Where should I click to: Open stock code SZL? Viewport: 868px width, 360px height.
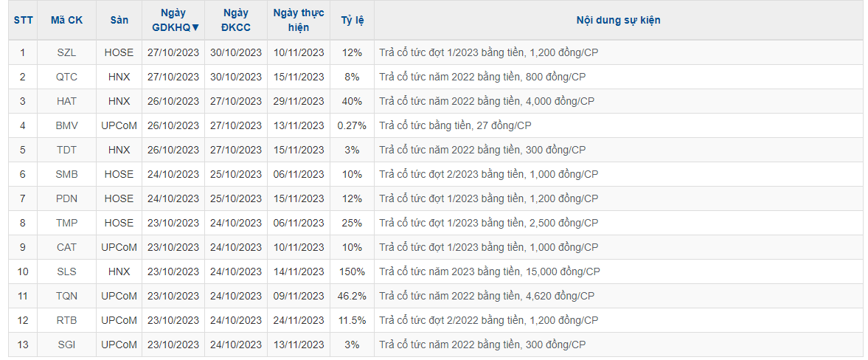click(66, 52)
